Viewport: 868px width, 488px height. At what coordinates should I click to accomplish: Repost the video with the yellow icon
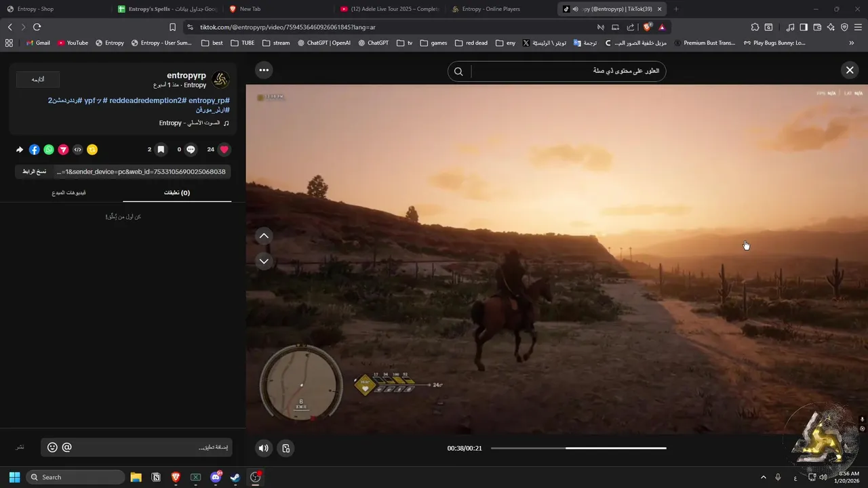coord(92,150)
